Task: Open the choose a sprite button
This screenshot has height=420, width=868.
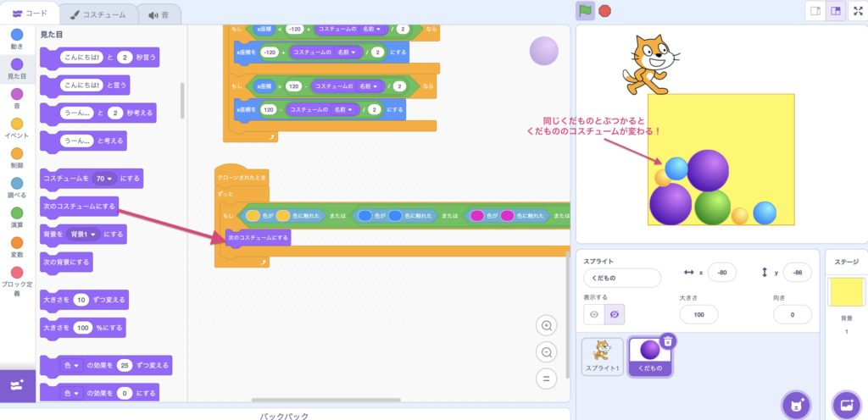Action: click(796, 406)
